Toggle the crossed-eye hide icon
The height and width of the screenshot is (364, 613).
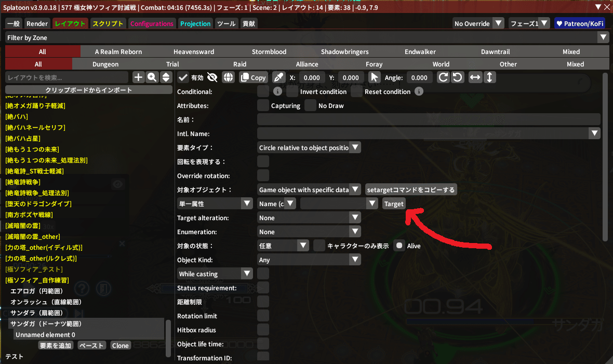tap(212, 77)
